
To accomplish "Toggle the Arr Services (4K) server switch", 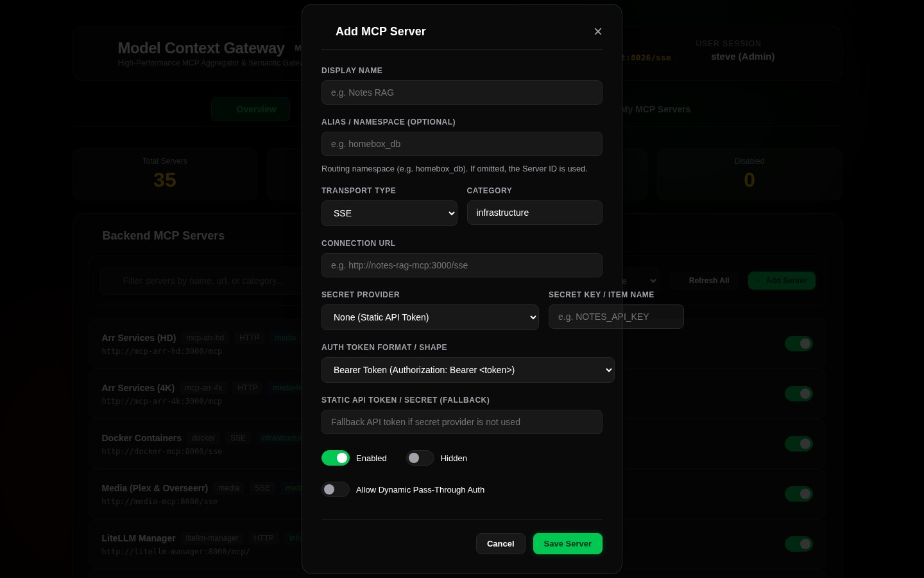I will click(799, 394).
